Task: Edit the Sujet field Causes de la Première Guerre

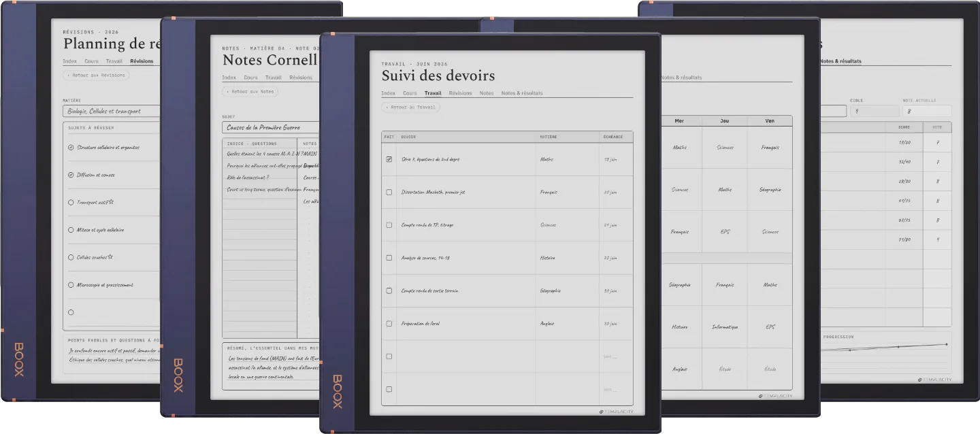Action: [x=271, y=127]
